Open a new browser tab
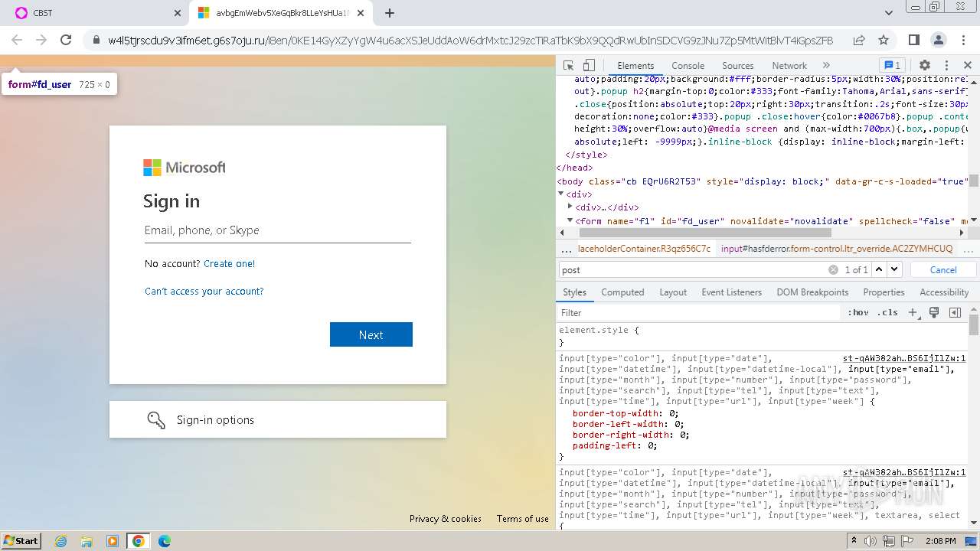The height and width of the screenshot is (551, 980). (389, 13)
